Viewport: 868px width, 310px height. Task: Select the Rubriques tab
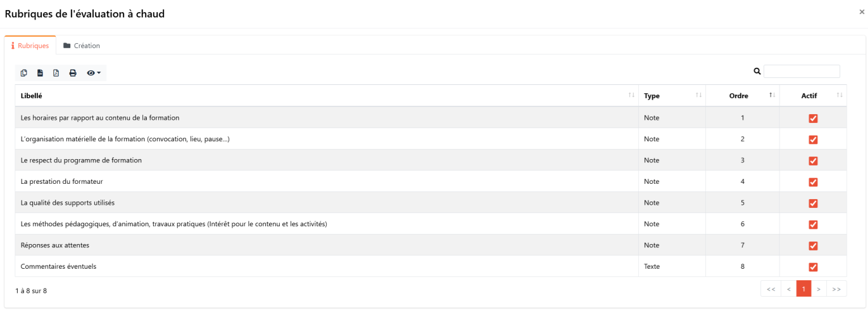coord(30,46)
